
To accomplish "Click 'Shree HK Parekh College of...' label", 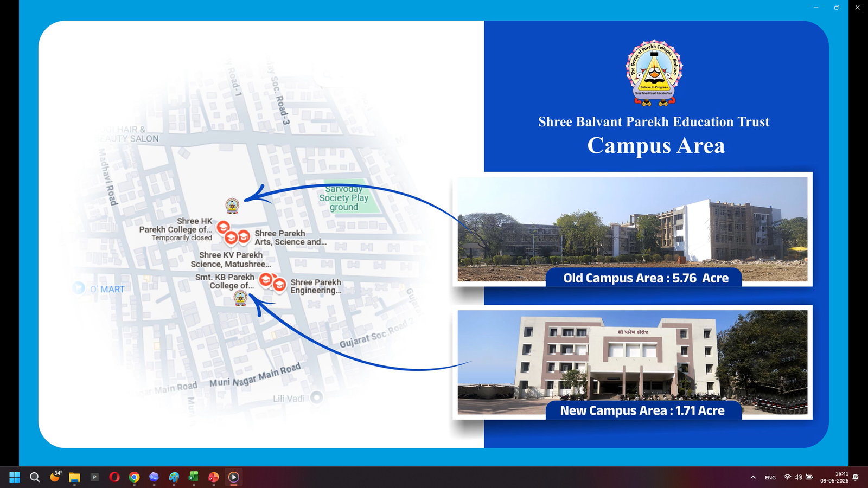I will pyautogui.click(x=176, y=225).
